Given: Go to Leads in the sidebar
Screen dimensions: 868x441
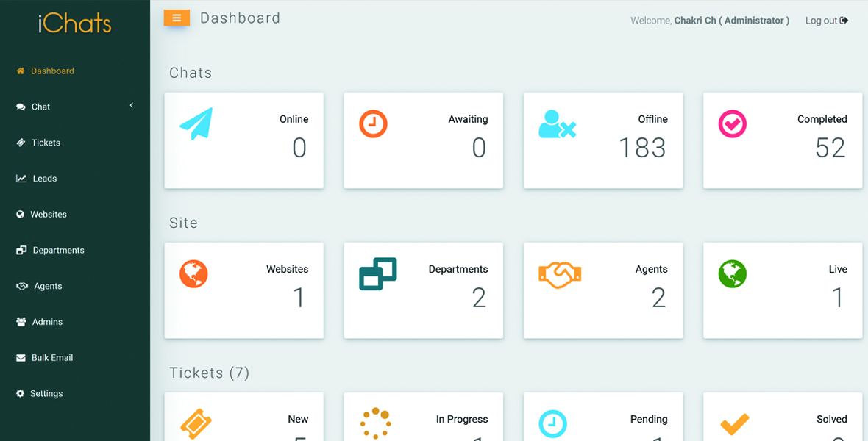Looking at the screenshot, I should click(x=44, y=179).
